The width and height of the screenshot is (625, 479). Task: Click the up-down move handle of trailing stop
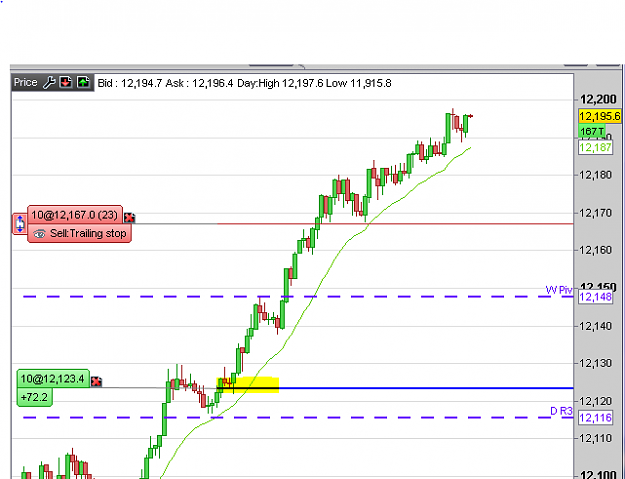click(x=20, y=224)
